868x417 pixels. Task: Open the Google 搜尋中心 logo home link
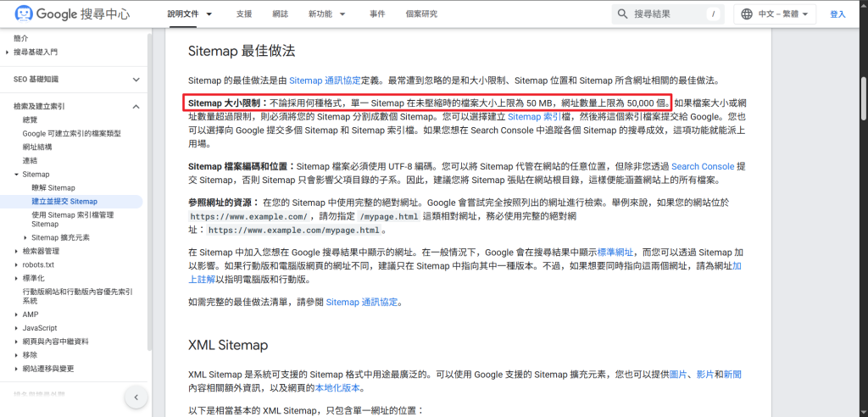tap(73, 14)
